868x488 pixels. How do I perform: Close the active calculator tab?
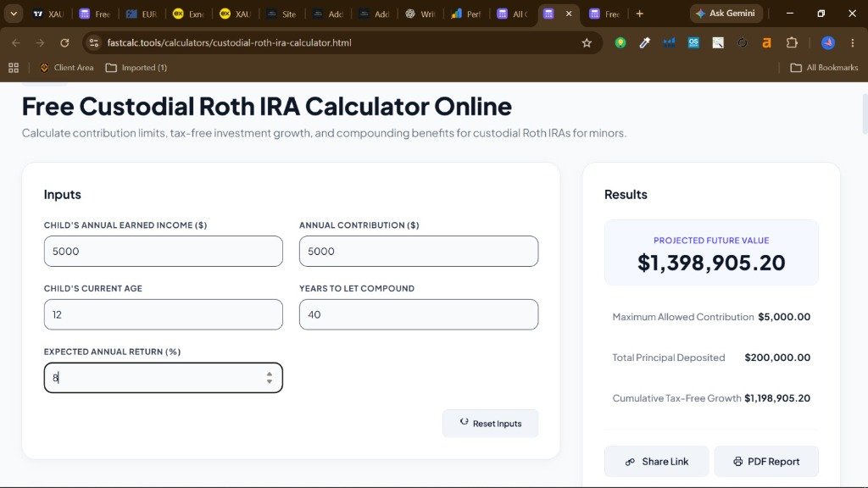point(569,14)
